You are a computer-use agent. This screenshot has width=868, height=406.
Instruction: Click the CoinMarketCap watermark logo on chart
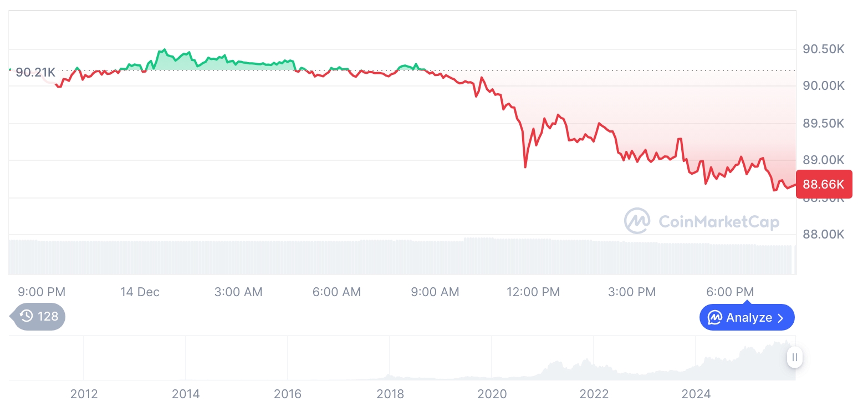[637, 221]
